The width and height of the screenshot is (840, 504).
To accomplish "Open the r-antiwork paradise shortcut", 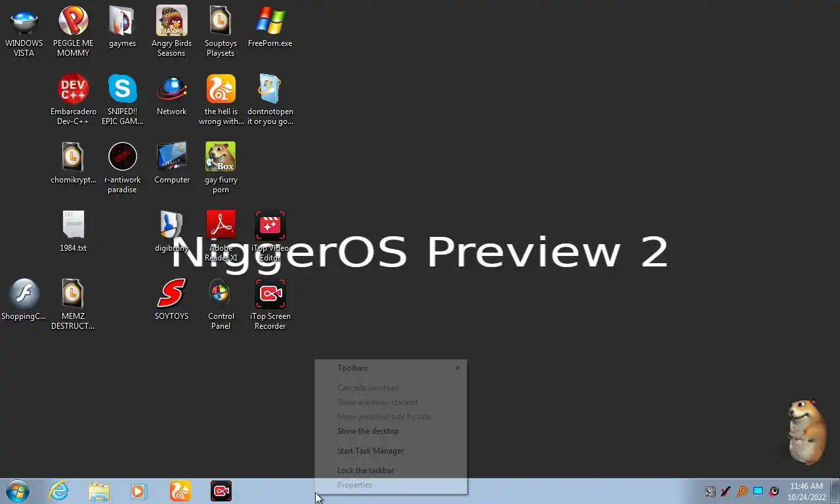I will click(122, 168).
